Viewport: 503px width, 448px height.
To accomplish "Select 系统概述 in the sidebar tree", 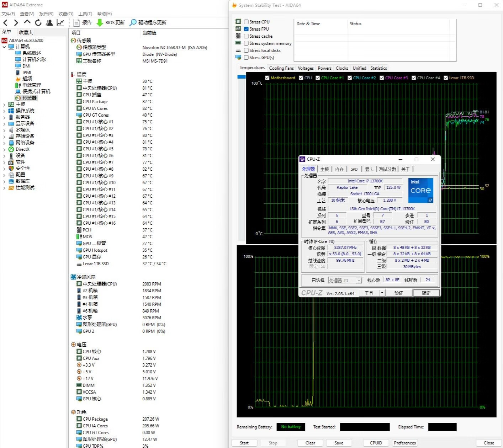I will click(32, 53).
